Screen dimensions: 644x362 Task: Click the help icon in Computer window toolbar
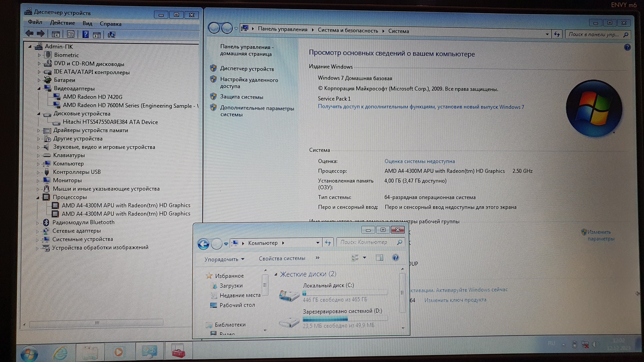(395, 258)
